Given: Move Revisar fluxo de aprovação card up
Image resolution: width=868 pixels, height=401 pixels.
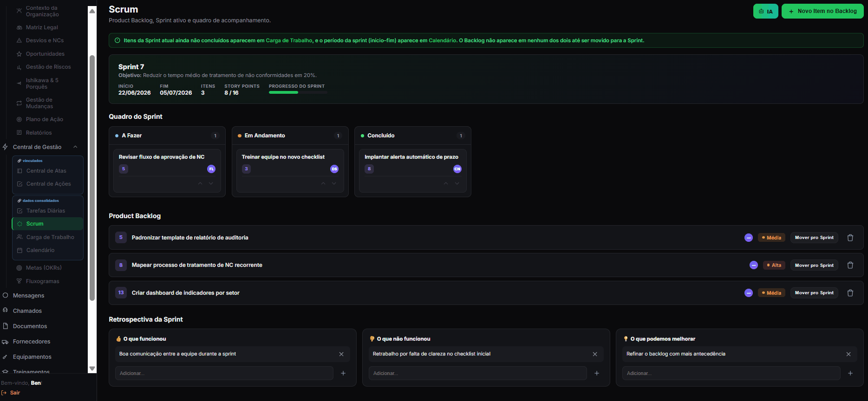Looking at the screenshot, I should pos(200,184).
